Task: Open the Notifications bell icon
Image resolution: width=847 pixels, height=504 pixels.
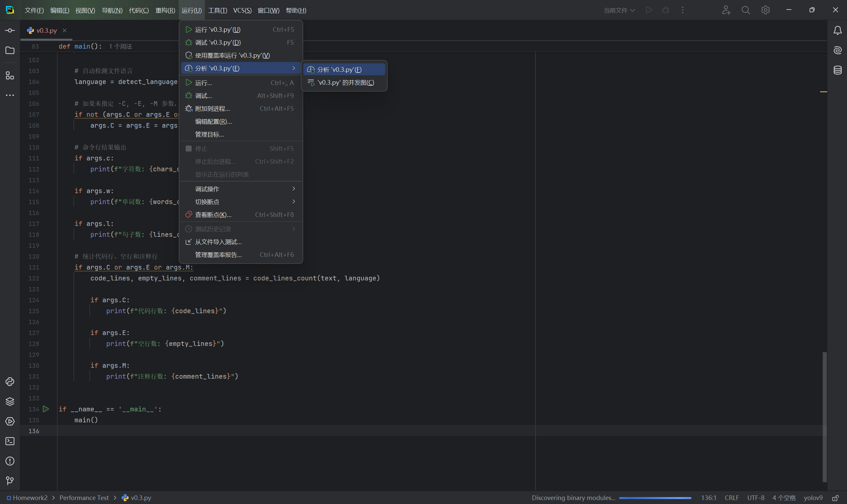Action: (837, 30)
